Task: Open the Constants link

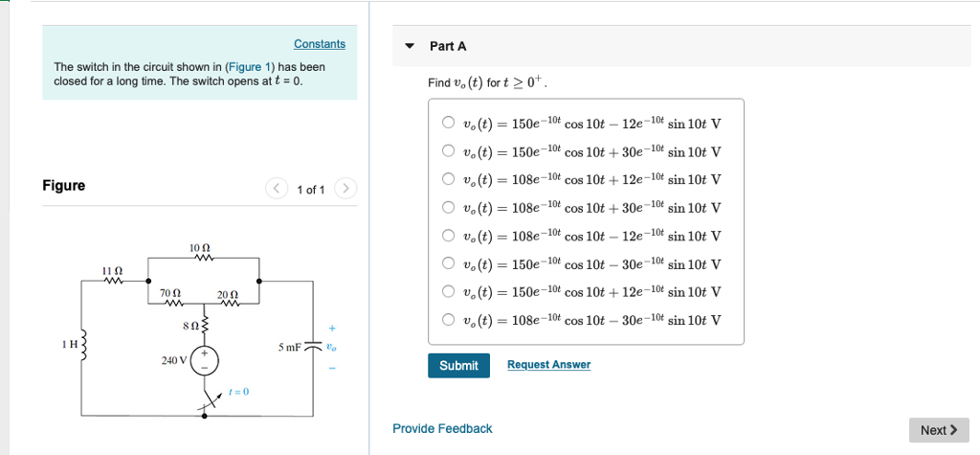Action: coord(320,44)
